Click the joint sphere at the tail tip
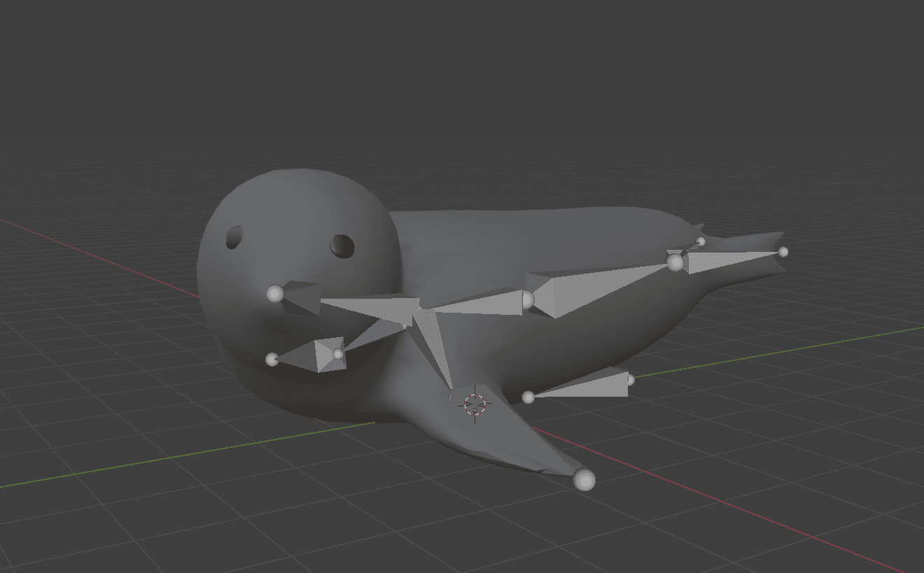 click(x=783, y=252)
